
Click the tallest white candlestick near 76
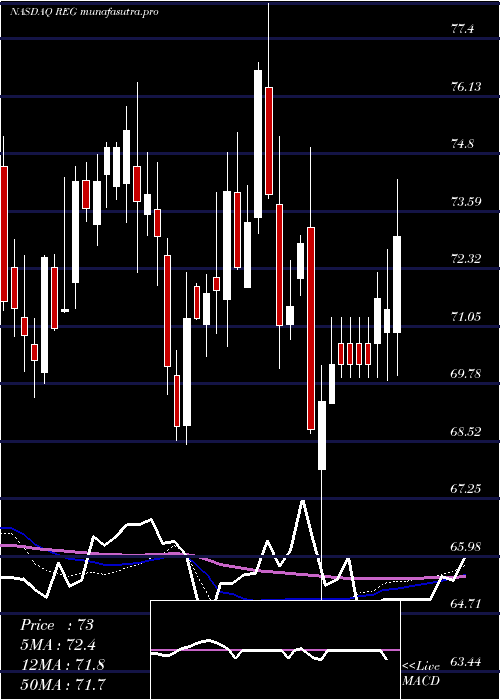pyautogui.click(x=258, y=144)
